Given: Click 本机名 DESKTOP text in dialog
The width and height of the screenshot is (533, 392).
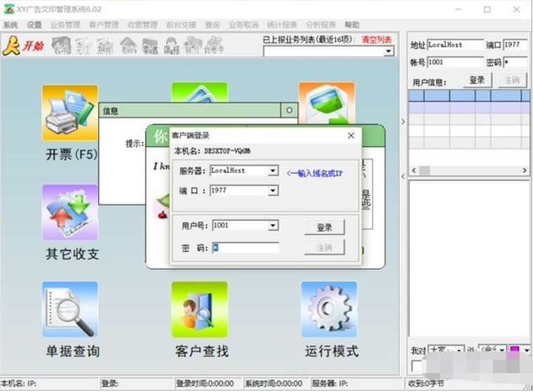Looking at the screenshot, I should click(212, 151).
